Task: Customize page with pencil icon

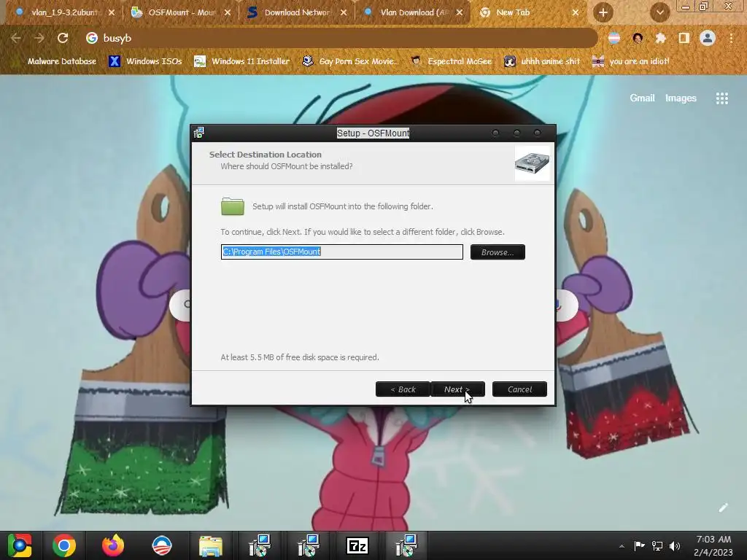Action: [723, 507]
